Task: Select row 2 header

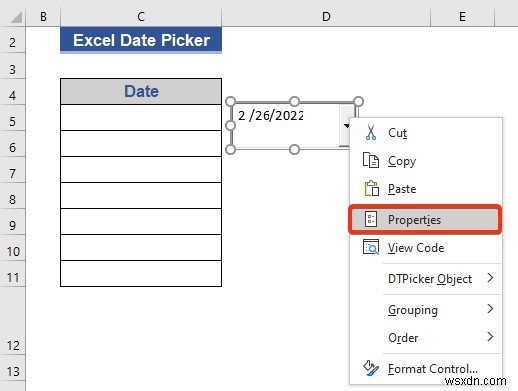Action: coord(12,40)
